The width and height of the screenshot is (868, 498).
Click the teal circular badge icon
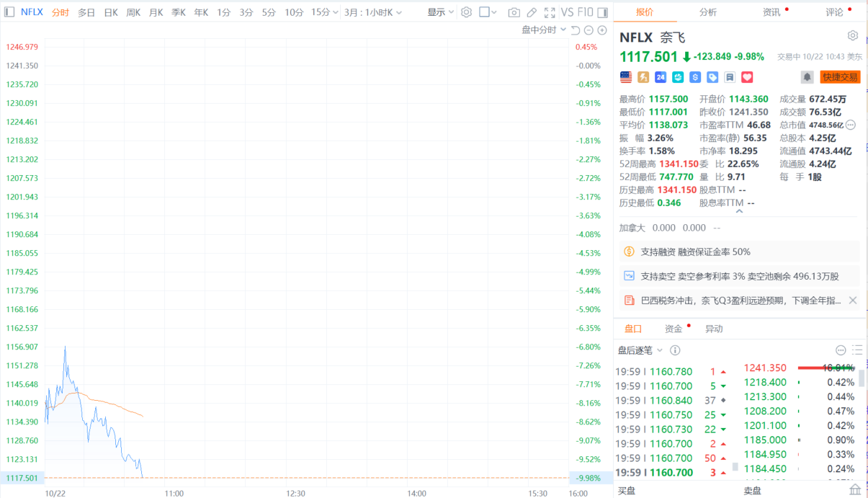678,77
